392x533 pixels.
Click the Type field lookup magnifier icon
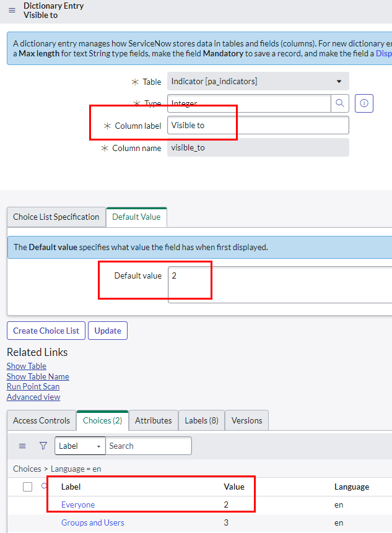[x=340, y=103]
